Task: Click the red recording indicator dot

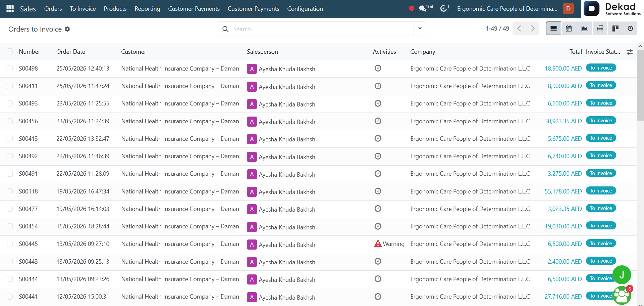Action: (412, 8)
